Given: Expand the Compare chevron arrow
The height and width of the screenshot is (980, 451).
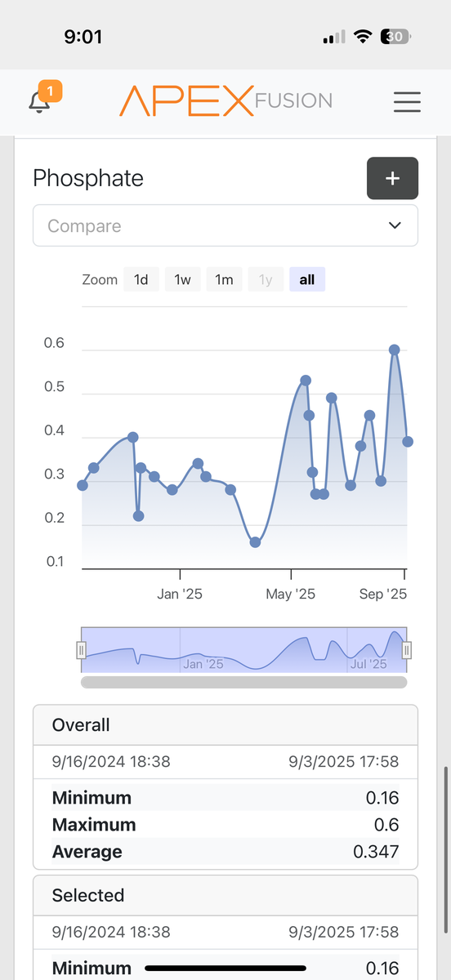Looking at the screenshot, I should [395, 225].
